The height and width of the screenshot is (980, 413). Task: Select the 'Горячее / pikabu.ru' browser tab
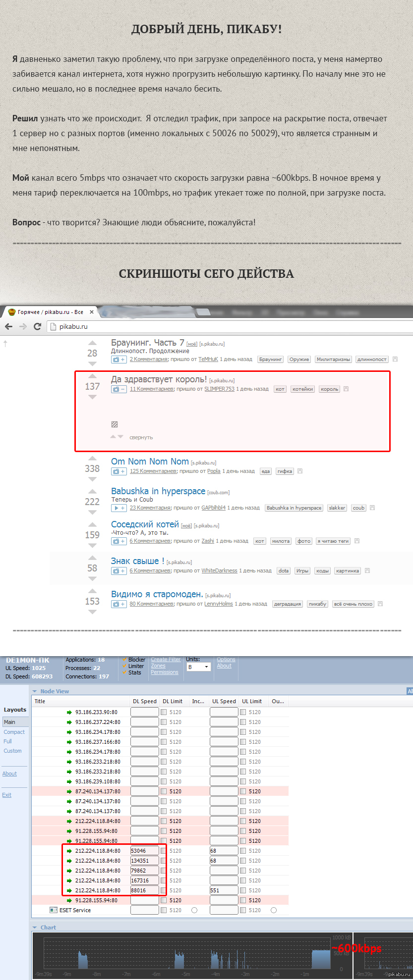50,312
